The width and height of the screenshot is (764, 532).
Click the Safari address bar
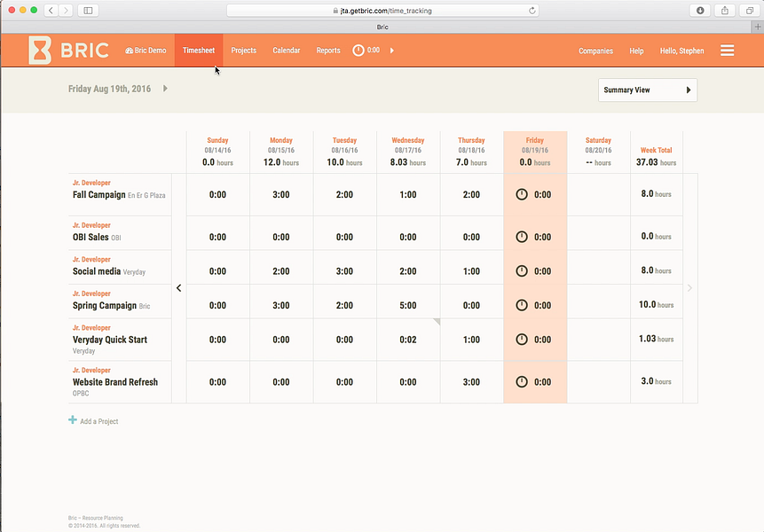click(x=382, y=11)
